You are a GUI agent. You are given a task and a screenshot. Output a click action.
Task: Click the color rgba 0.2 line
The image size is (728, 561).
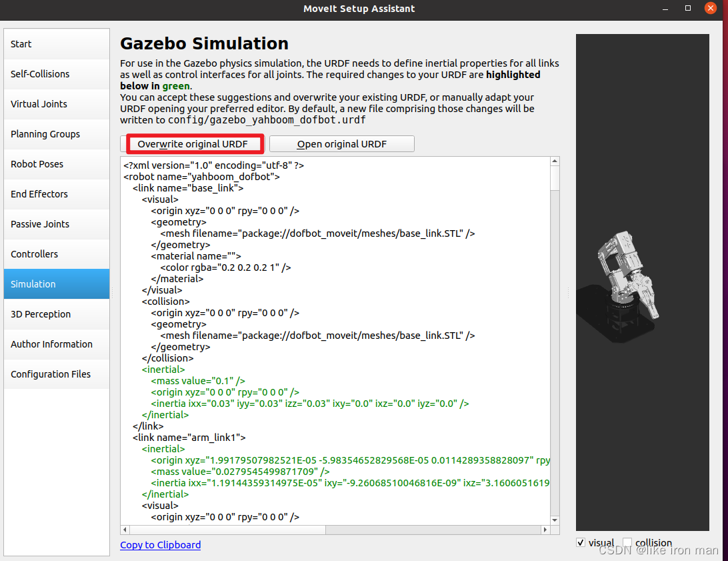(x=225, y=267)
